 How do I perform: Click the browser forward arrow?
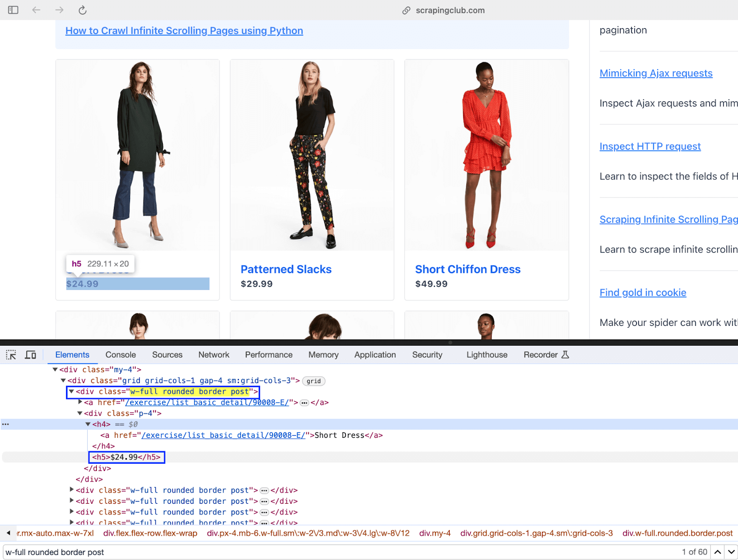pyautogui.click(x=60, y=10)
